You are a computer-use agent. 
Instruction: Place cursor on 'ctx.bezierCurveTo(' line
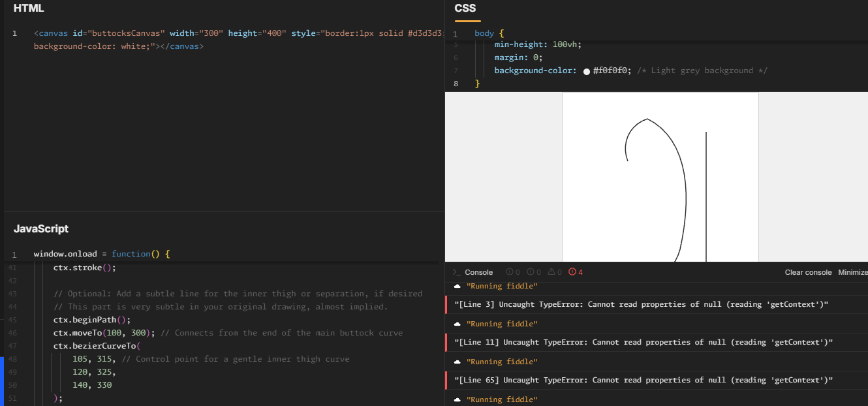(x=97, y=346)
